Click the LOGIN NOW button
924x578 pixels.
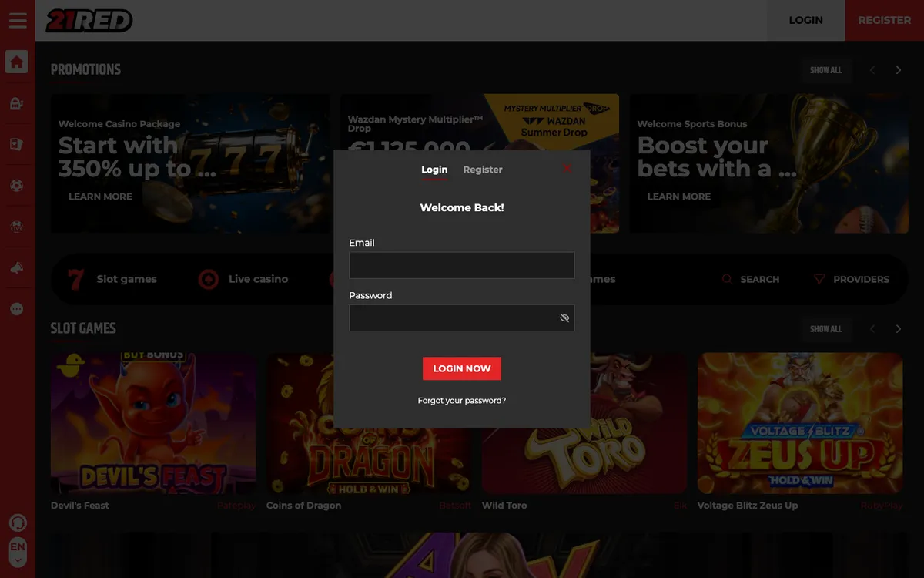[x=462, y=368]
